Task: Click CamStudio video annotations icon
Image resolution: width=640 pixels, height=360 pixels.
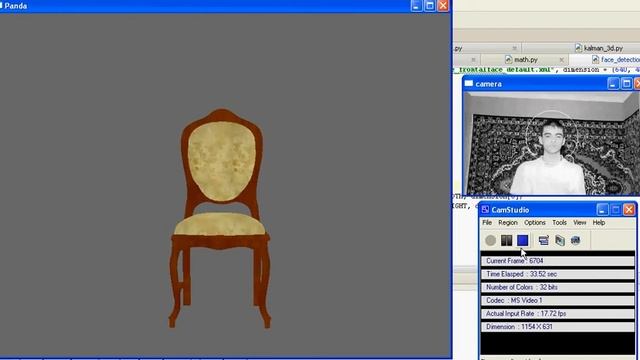Action: 576,240
